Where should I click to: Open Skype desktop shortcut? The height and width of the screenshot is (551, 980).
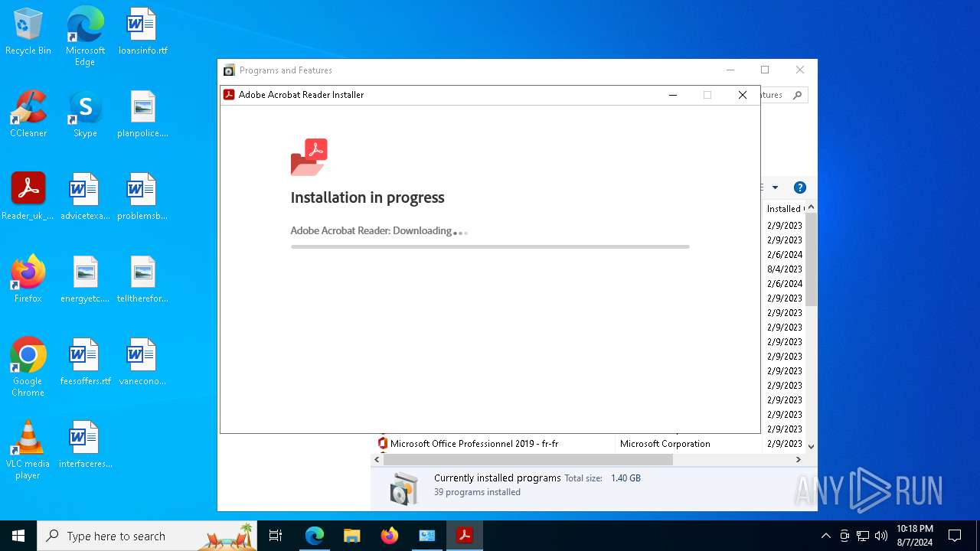click(85, 115)
